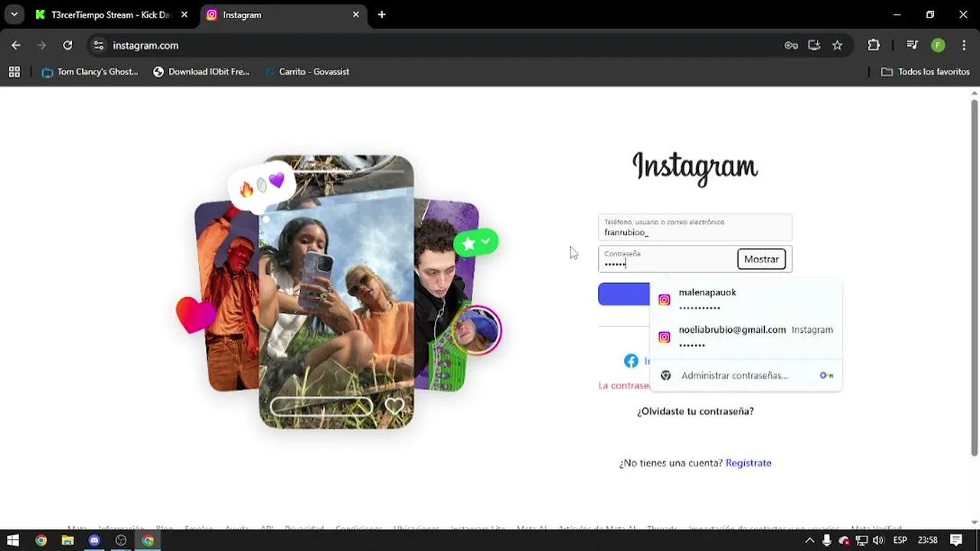980x551 pixels.
Task: Click the 23:58 taskbar clock
Action: [927, 540]
